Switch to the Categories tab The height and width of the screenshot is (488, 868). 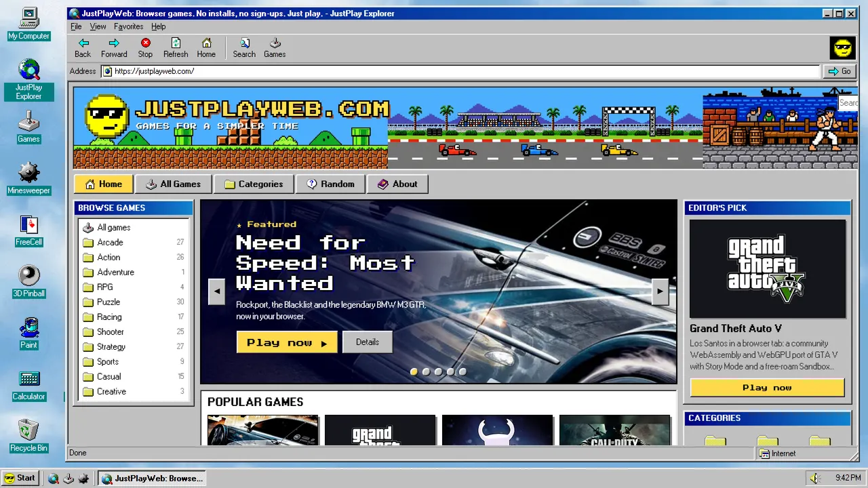click(254, 184)
